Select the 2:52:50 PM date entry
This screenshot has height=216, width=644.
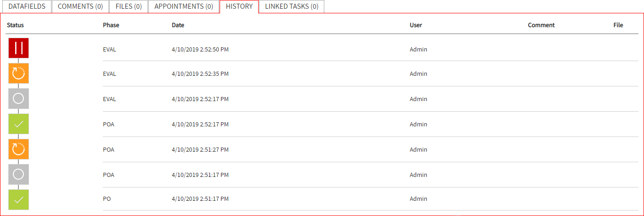pos(200,50)
